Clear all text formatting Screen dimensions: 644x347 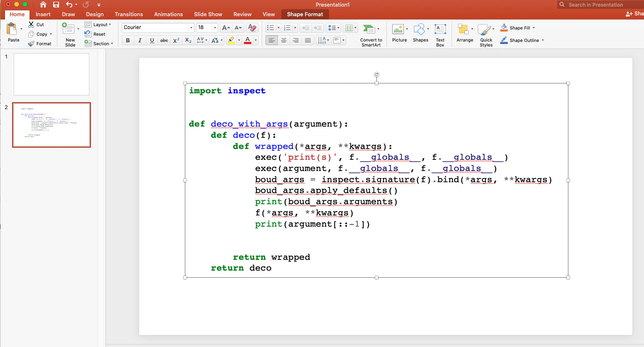point(252,28)
